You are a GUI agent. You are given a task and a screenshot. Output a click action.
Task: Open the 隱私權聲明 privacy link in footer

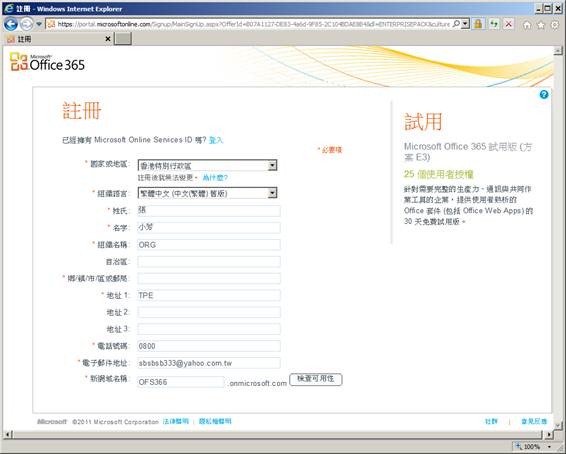[x=215, y=421]
